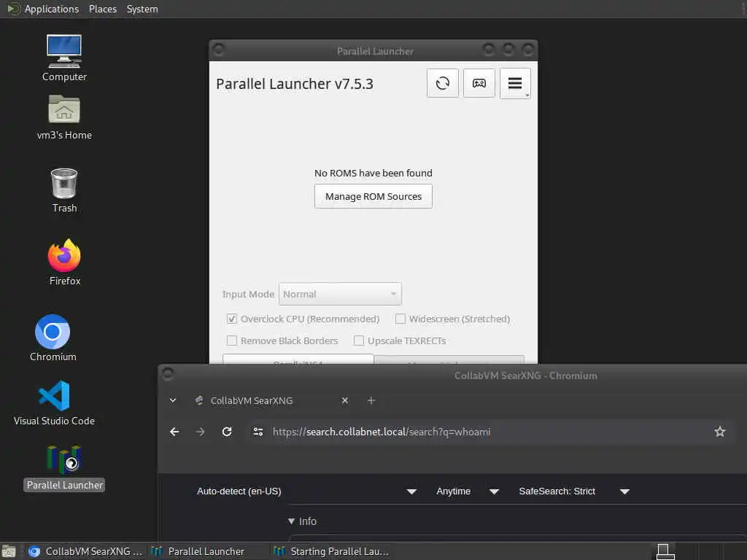Open the Anytime time range dropdown

[468, 491]
